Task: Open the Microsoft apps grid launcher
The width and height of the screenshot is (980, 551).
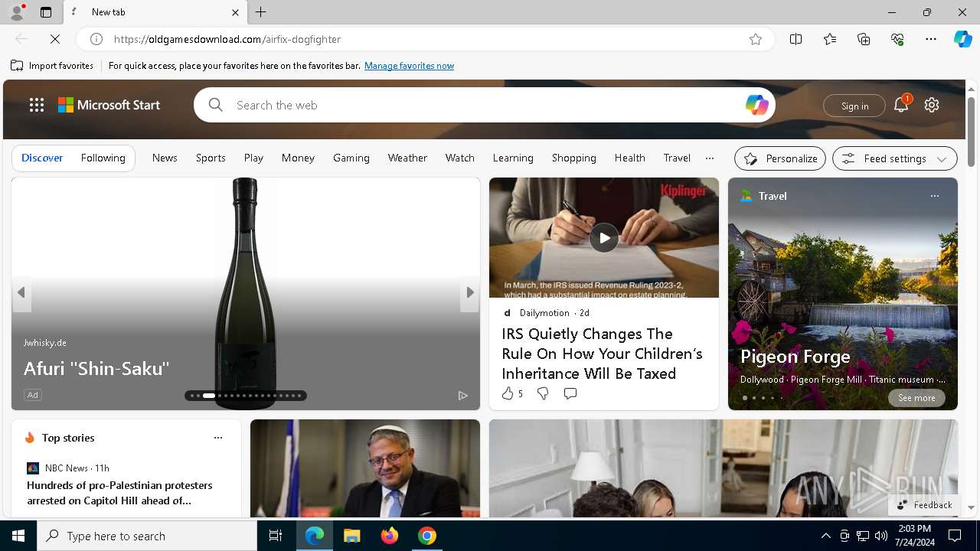Action: coord(37,105)
